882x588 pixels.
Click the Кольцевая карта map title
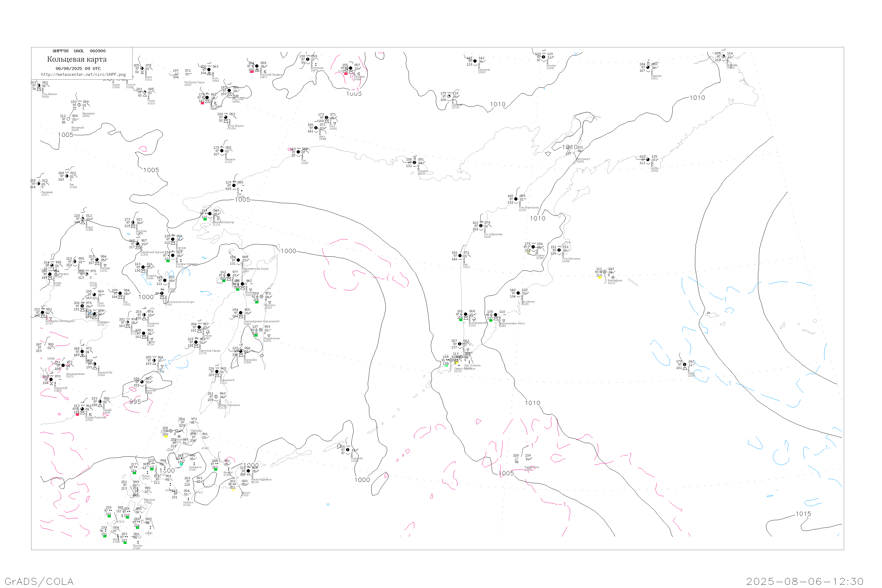77,59
